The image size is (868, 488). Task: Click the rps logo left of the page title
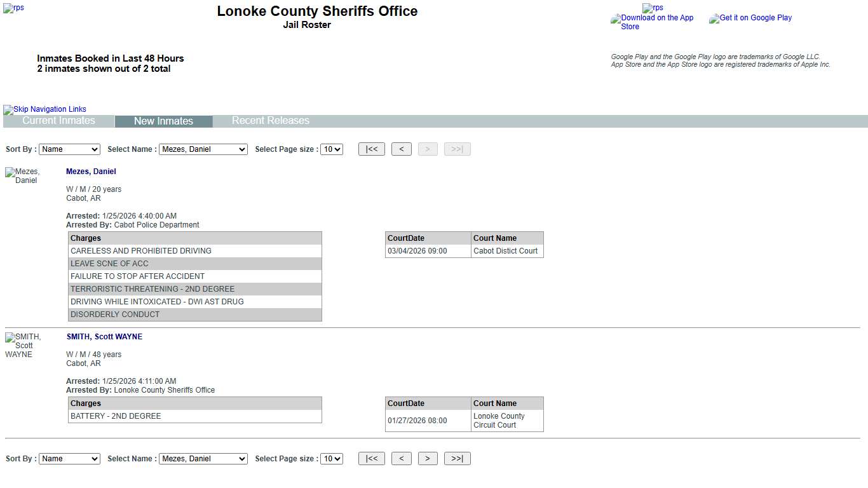[14, 8]
